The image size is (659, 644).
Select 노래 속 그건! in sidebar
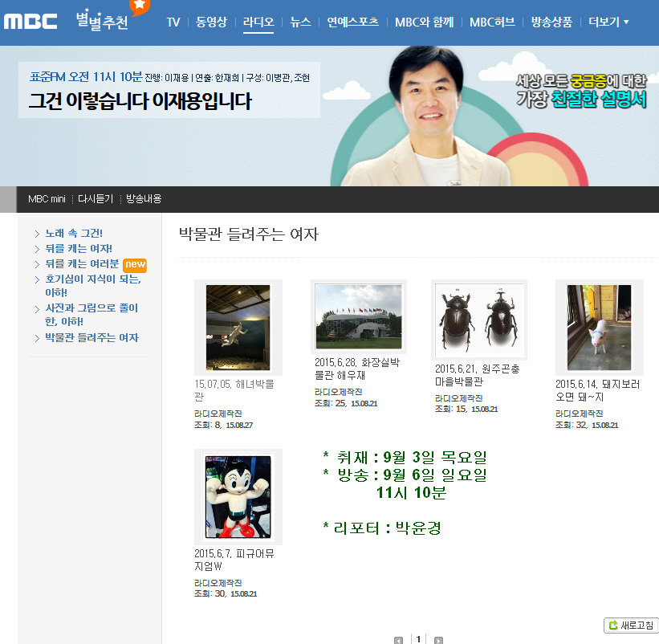coord(73,234)
